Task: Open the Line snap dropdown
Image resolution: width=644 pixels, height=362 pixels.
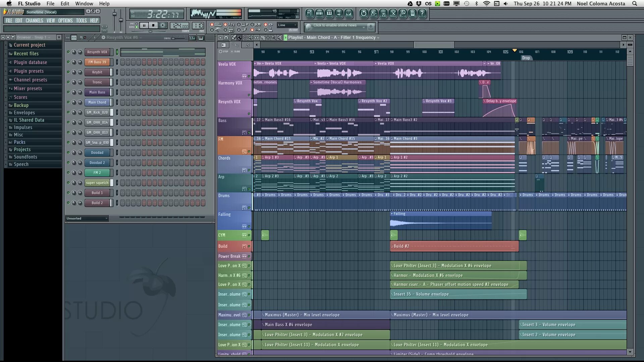Action: tap(287, 25)
